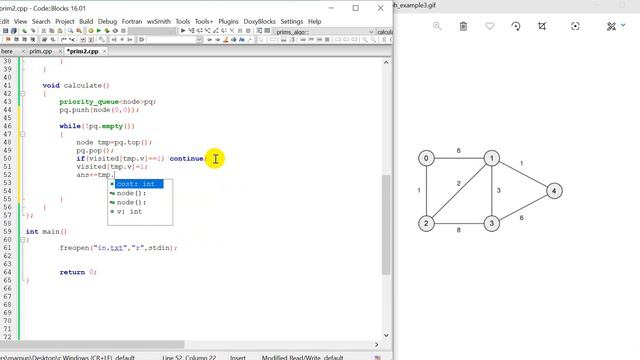Toggle the Match case Aa search option

click(x=242, y=40)
